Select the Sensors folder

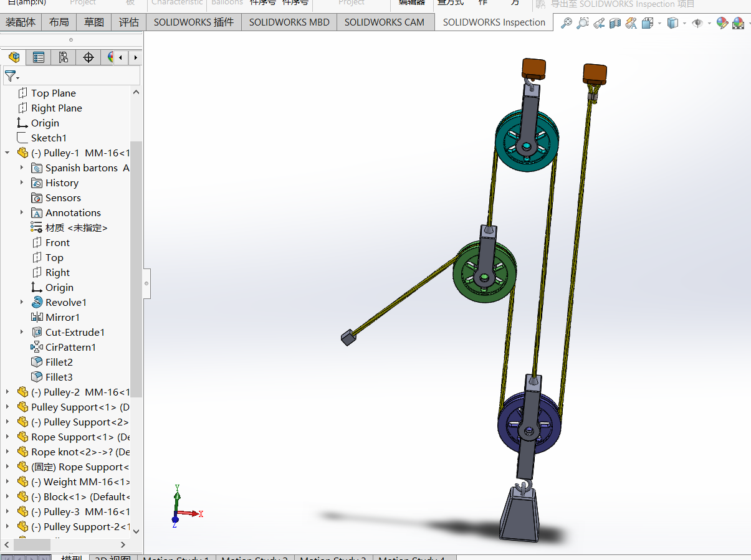63,197
